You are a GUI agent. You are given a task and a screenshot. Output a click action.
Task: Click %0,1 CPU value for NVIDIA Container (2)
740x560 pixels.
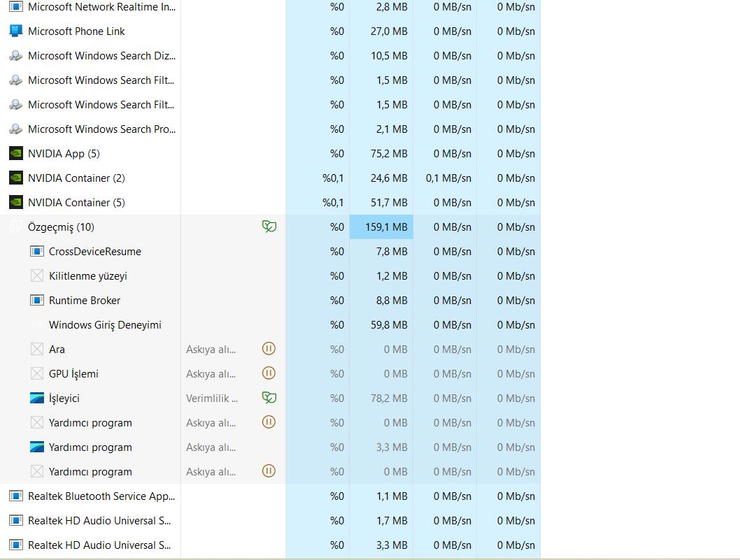pyautogui.click(x=333, y=178)
